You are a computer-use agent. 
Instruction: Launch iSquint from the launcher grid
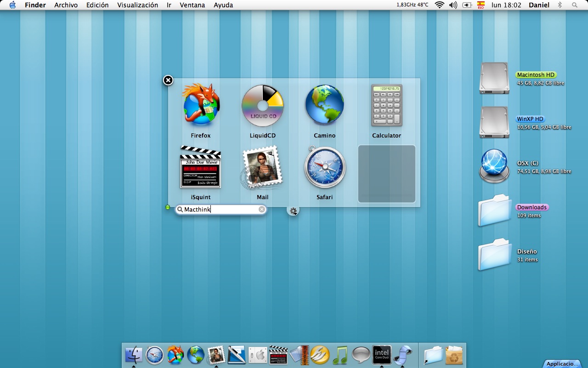click(200, 167)
